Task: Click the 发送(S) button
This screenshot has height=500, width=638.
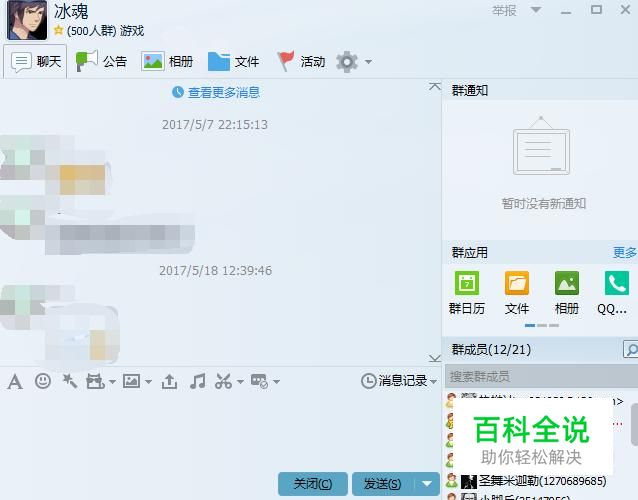Action: 382,484
